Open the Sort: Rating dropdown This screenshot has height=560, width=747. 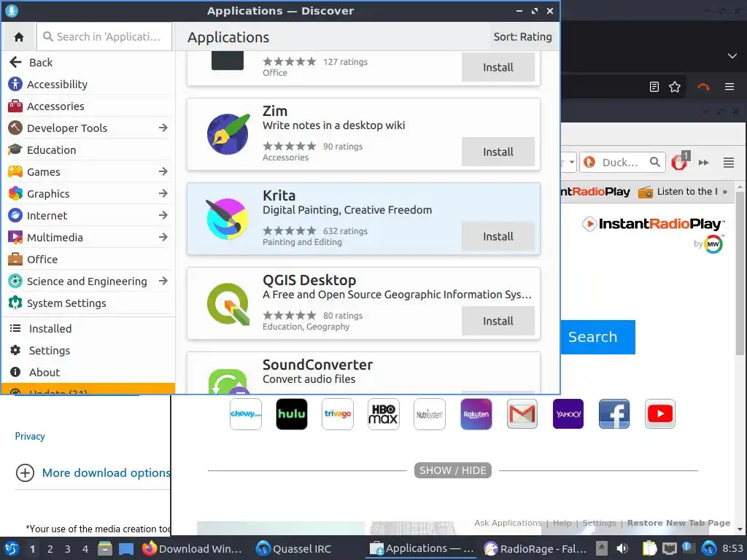[522, 36]
